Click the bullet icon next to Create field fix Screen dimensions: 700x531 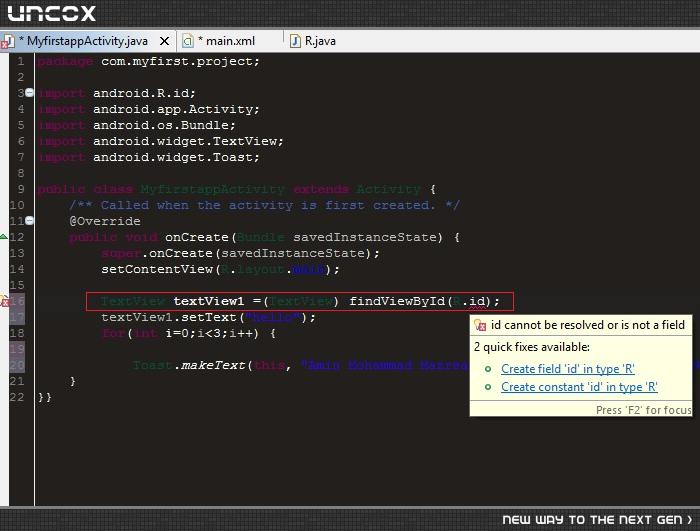(488, 369)
